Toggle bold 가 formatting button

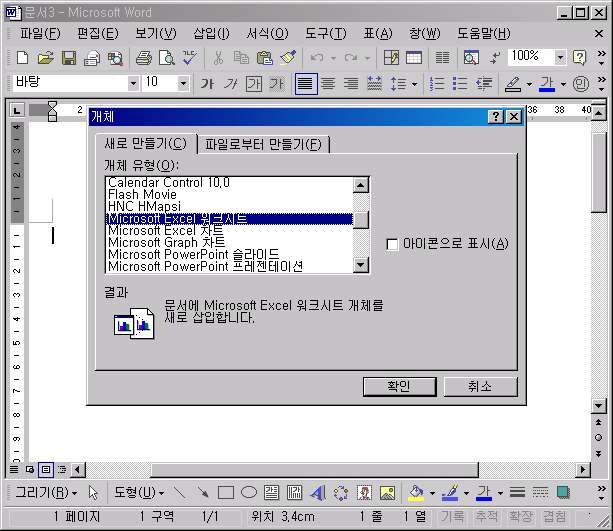click(207, 83)
